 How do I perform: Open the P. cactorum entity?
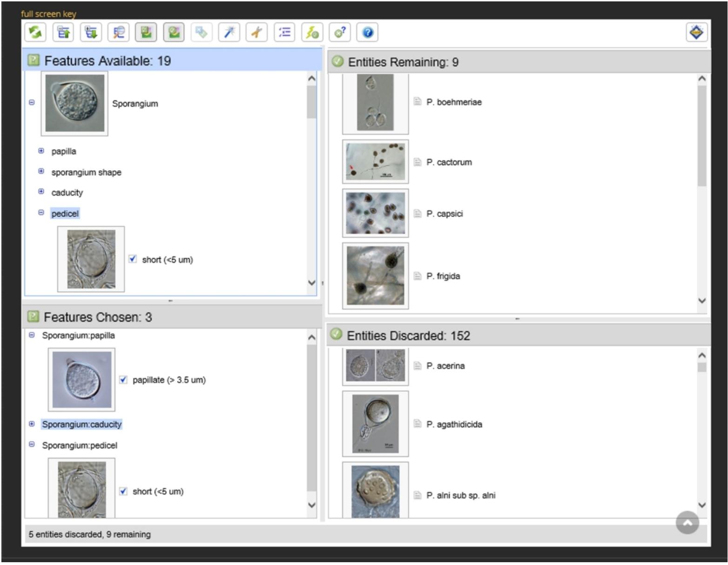tap(449, 162)
